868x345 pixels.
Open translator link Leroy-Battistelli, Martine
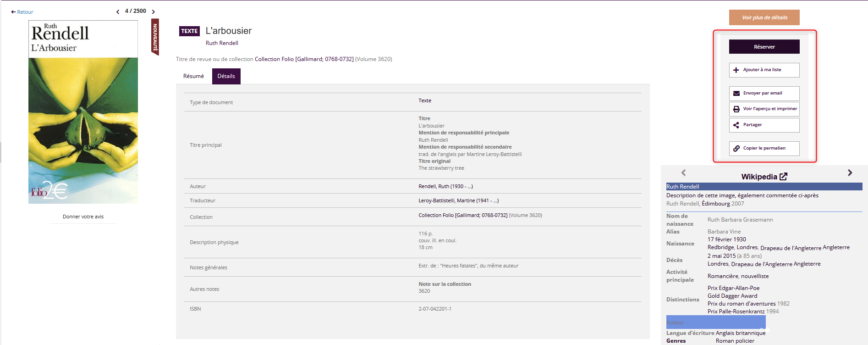[x=458, y=200]
